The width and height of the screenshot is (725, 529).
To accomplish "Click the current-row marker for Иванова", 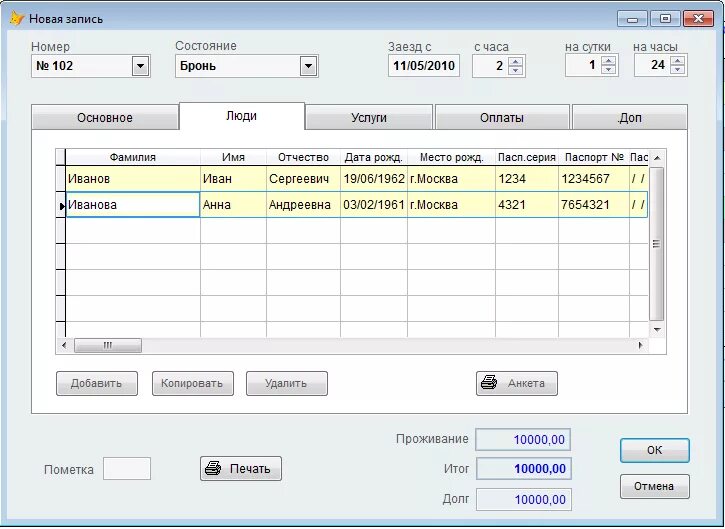I will [x=61, y=205].
